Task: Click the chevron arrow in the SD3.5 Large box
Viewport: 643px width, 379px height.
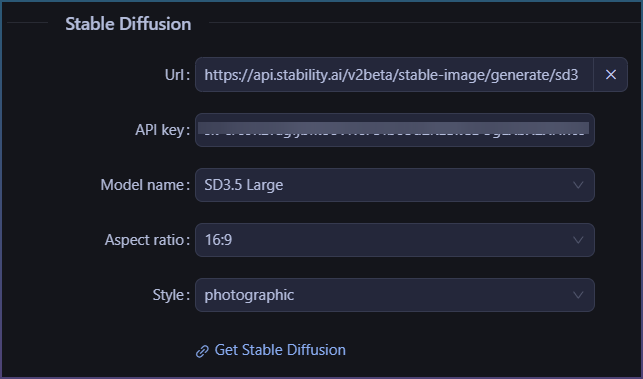Action: point(578,185)
